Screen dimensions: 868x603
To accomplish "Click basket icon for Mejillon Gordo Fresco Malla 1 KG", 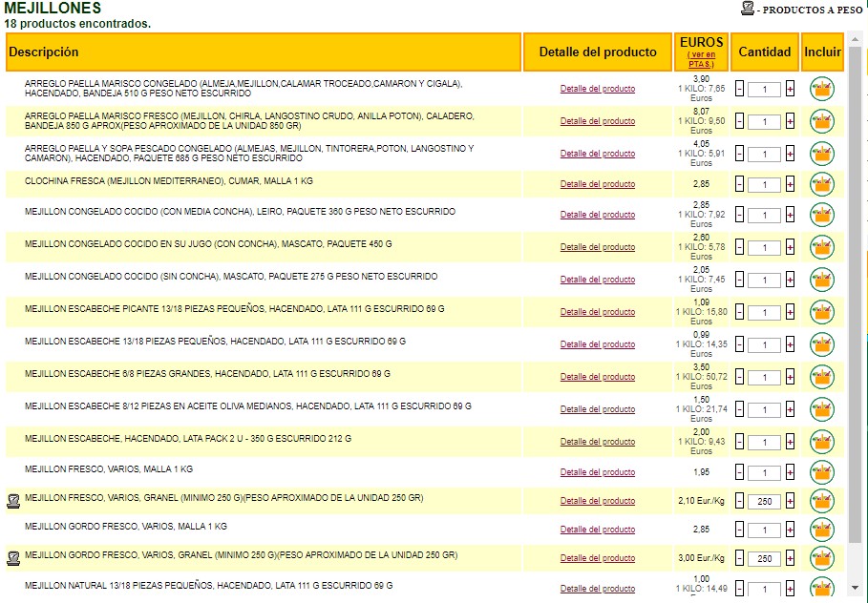I will click(x=821, y=530).
